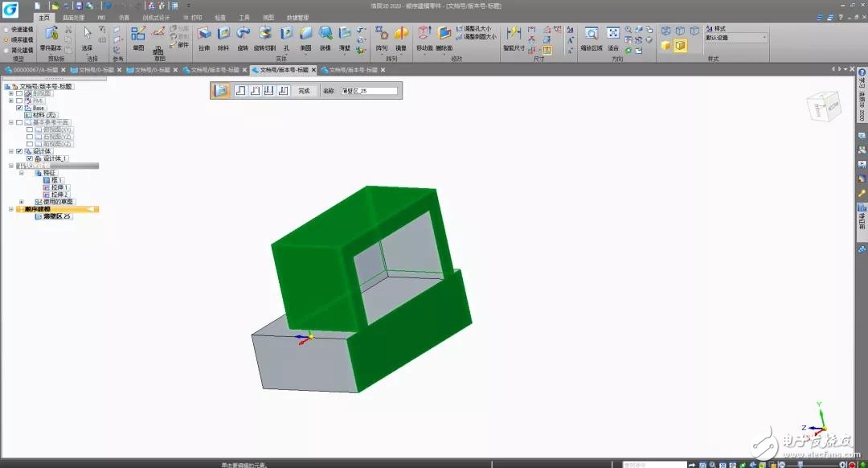Click the 调整倒圆大小 resize rounds command
The image size is (868, 468).
click(x=477, y=36)
